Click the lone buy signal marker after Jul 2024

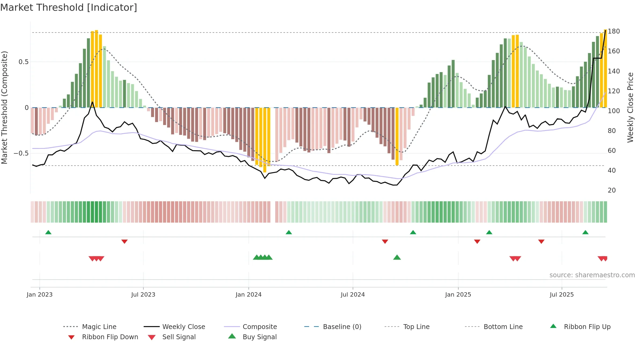pos(397,257)
